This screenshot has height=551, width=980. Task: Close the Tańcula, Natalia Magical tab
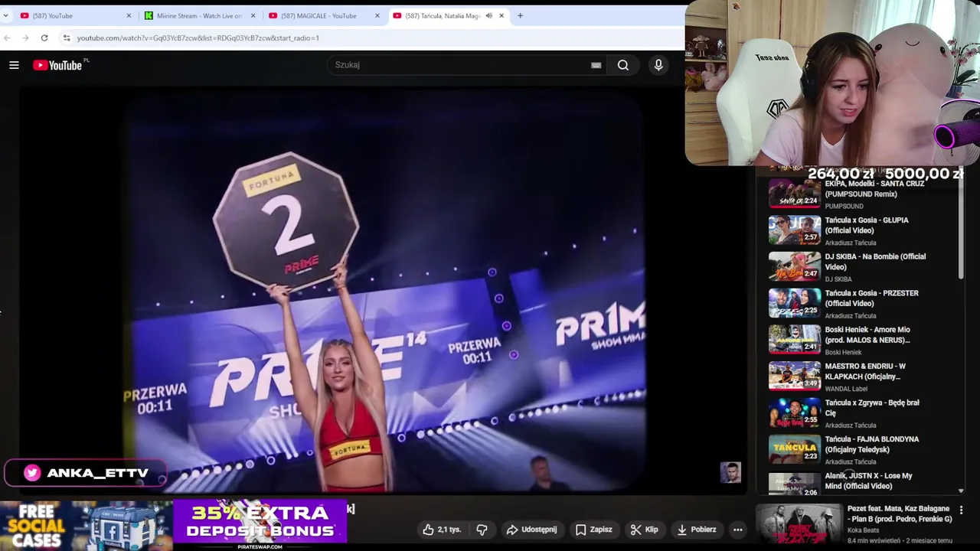(x=501, y=15)
